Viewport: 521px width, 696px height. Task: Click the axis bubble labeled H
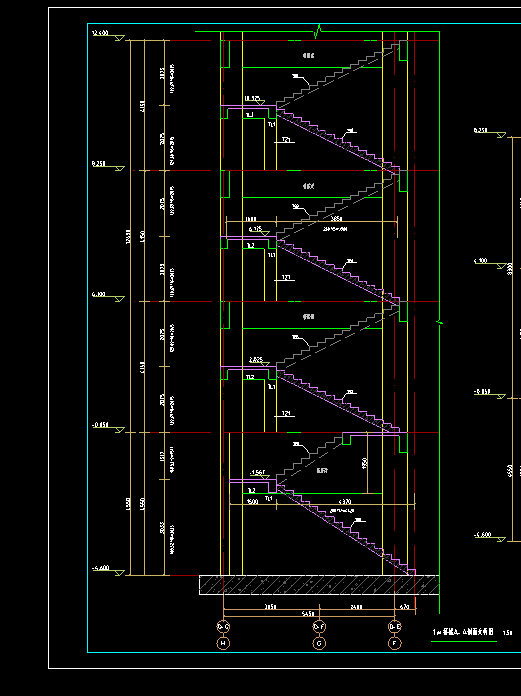223,643
